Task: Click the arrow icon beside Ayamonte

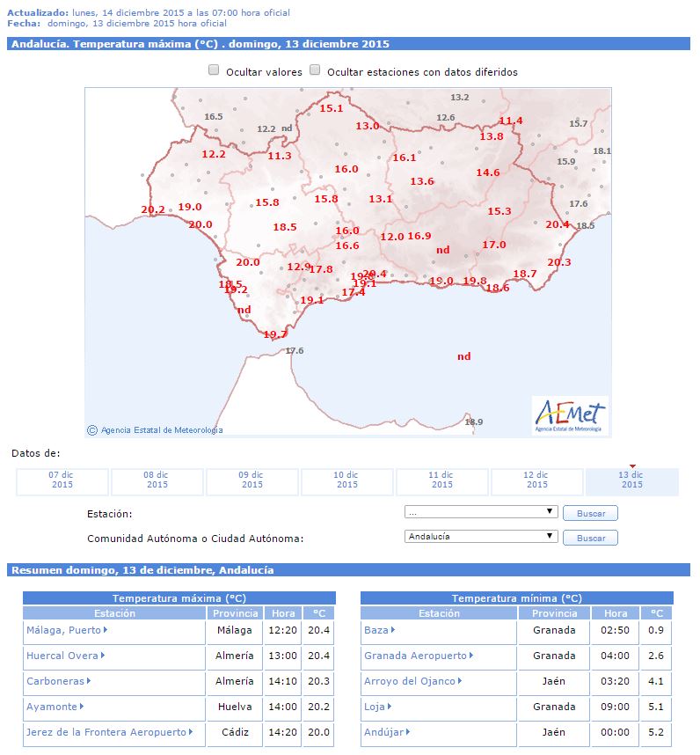Action: [x=82, y=707]
